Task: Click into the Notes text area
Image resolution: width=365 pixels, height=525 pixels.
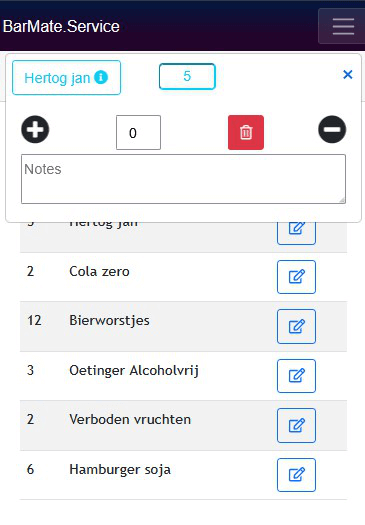Action: click(184, 179)
